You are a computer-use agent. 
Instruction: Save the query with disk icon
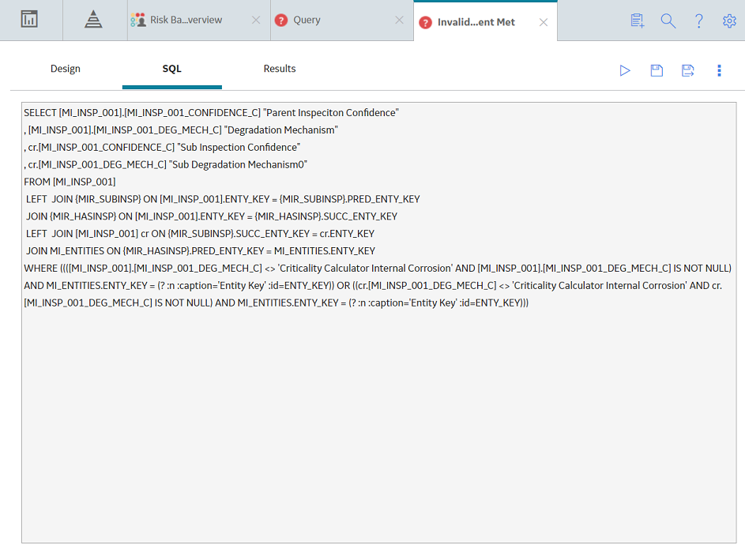click(657, 71)
